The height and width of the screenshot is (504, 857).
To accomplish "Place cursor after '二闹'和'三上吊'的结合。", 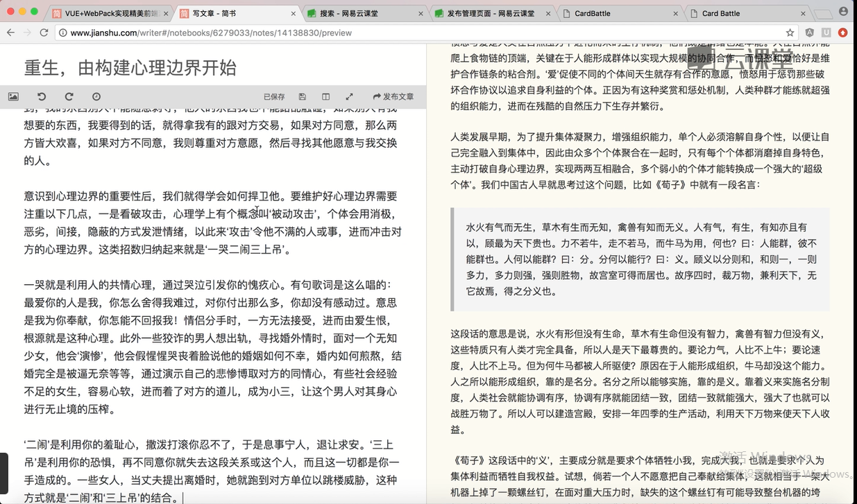I will 183,498.
